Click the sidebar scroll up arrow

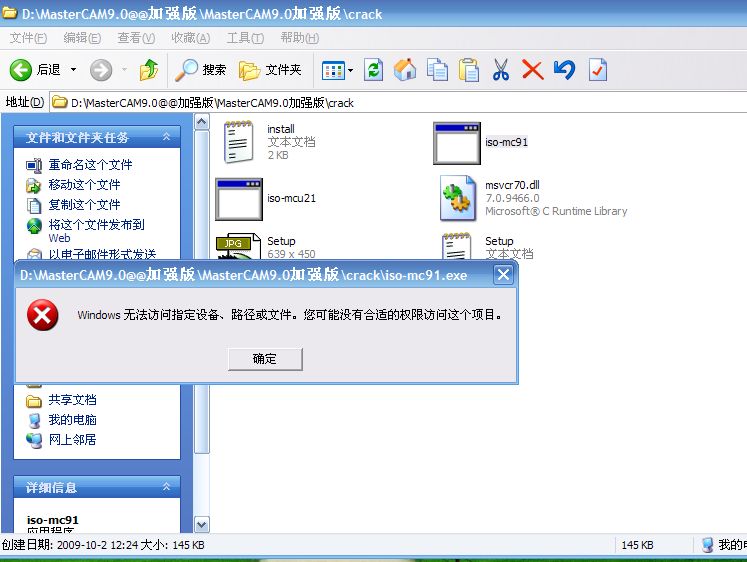(x=202, y=122)
